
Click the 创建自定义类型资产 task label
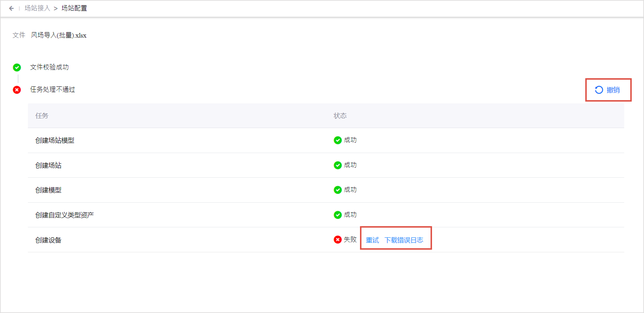point(64,215)
